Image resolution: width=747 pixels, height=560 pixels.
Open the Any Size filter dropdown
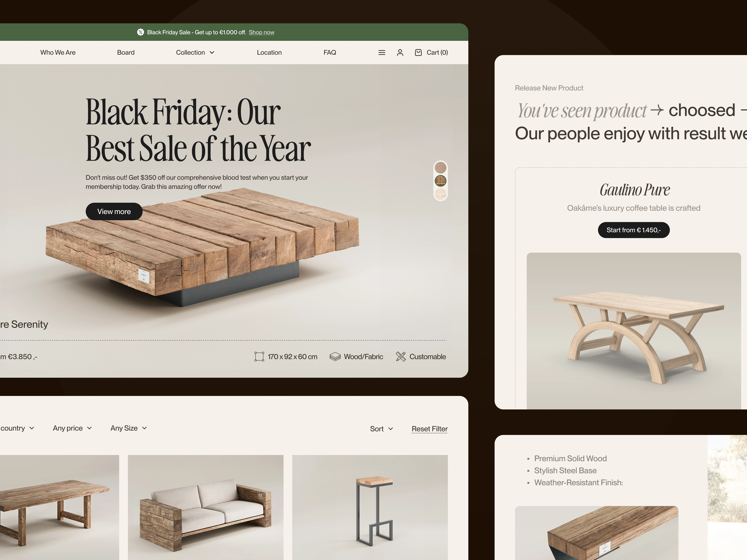(x=129, y=428)
